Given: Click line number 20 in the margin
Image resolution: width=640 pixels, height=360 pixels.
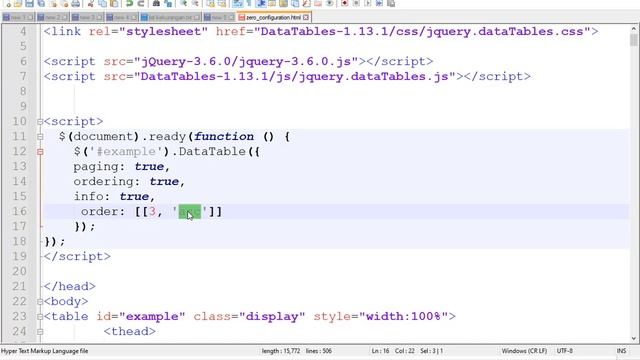Looking at the screenshot, I should (19, 271).
